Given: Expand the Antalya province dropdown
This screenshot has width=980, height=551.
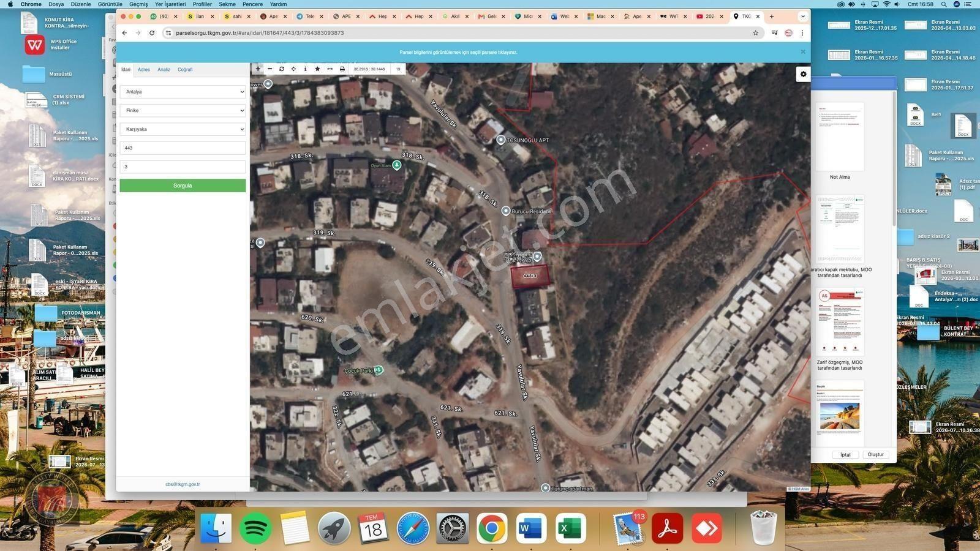Looking at the screenshot, I should (183, 92).
